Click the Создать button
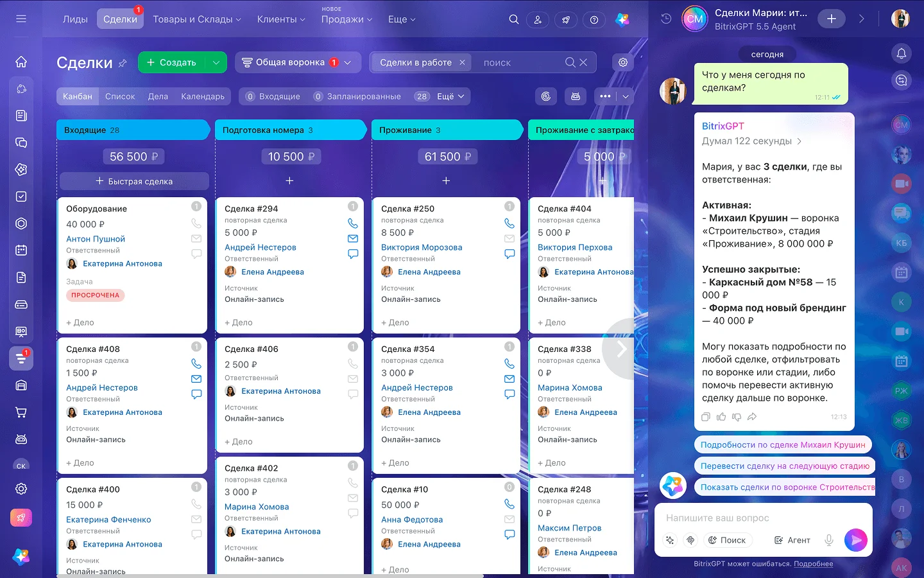924x578 pixels. (172, 62)
